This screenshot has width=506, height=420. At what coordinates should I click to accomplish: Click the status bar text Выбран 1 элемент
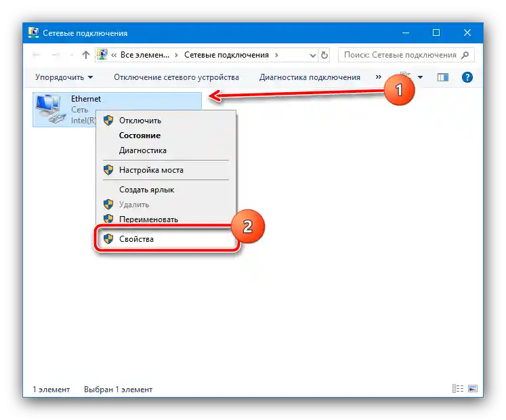[118, 390]
